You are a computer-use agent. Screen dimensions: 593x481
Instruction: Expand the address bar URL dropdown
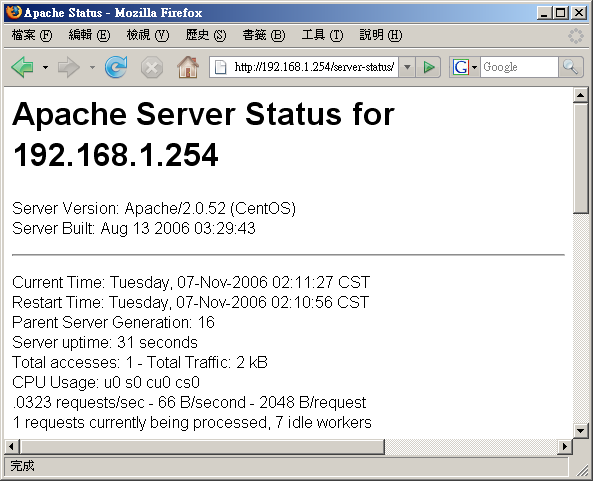point(407,67)
